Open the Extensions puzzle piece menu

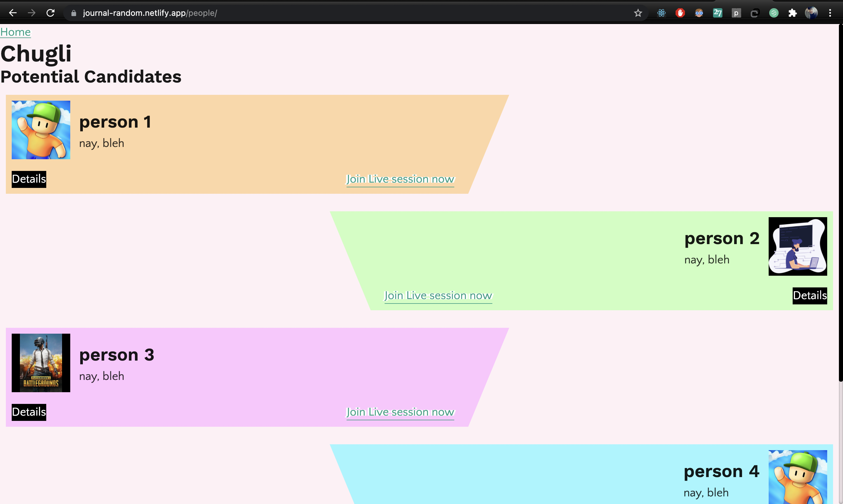[792, 13]
